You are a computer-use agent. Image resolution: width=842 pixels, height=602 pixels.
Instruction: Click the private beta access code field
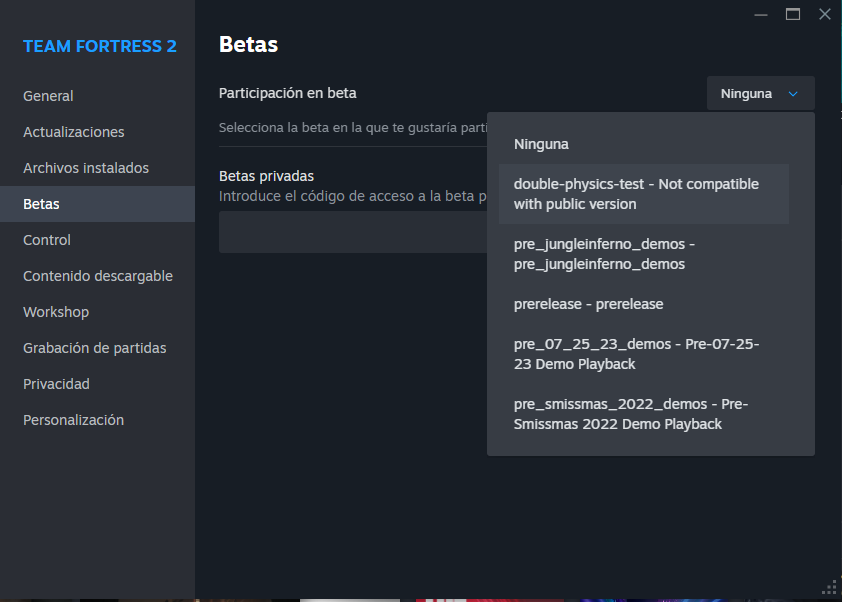pos(350,231)
